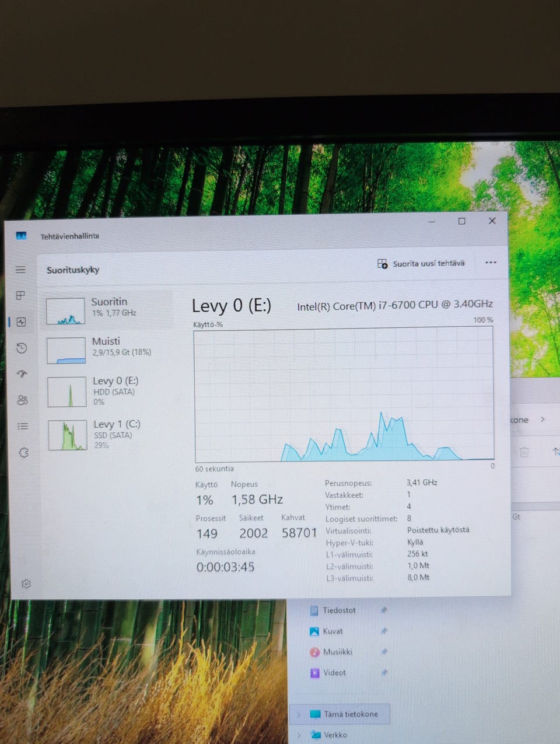
Task: Click the Tämä tietokone monitor icon
Action: 316,714
